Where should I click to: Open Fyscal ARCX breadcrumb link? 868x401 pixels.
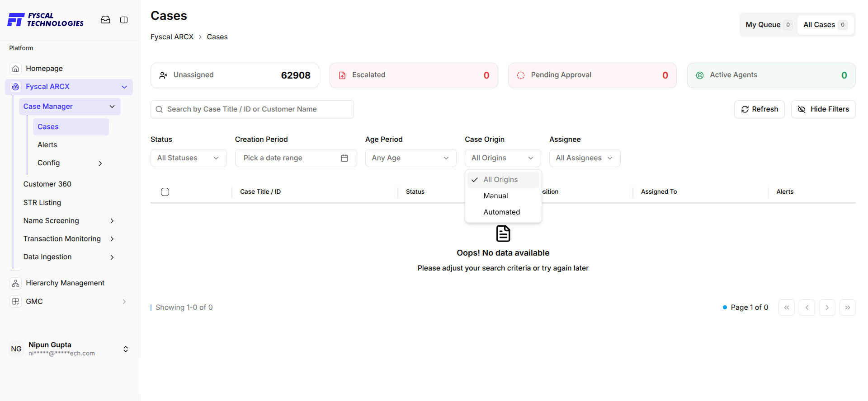tap(172, 37)
